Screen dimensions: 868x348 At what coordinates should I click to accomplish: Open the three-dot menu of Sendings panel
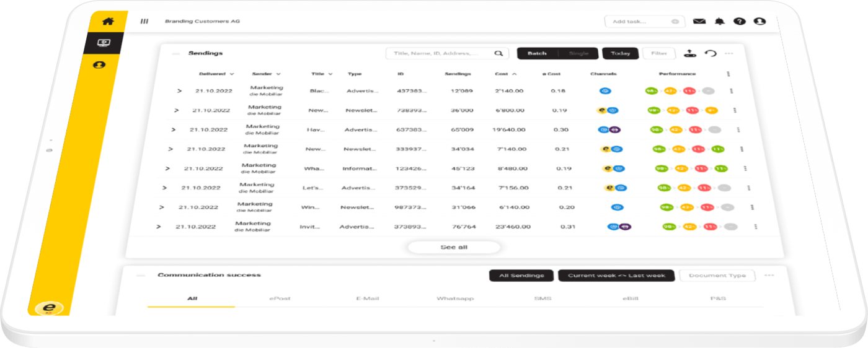[729, 53]
